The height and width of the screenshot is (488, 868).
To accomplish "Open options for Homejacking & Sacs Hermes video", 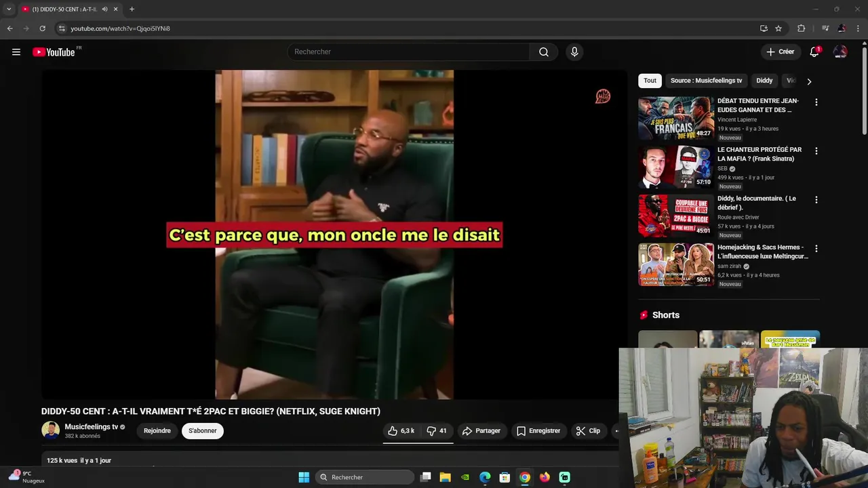I will click(816, 249).
